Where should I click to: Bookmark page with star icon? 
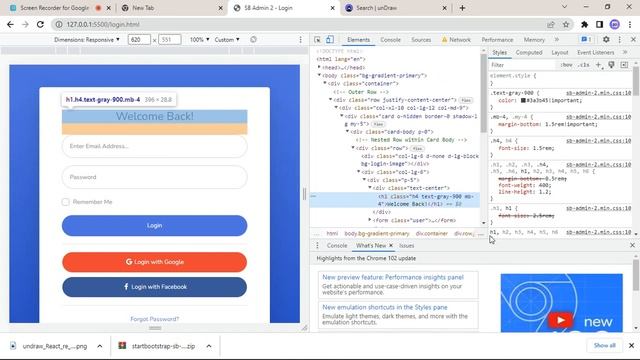566,24
